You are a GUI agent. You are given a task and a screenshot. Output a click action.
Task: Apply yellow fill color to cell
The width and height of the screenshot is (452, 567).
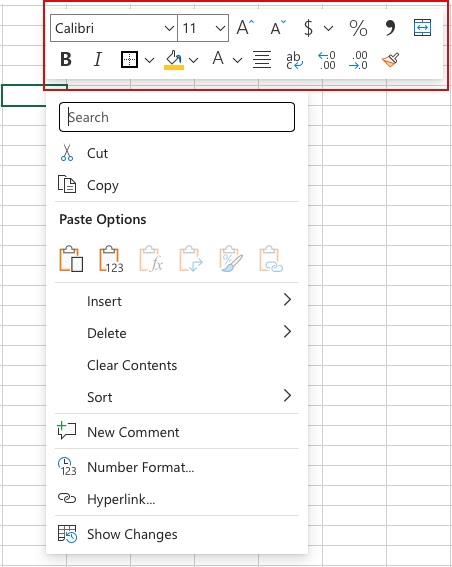click(174, 60)
